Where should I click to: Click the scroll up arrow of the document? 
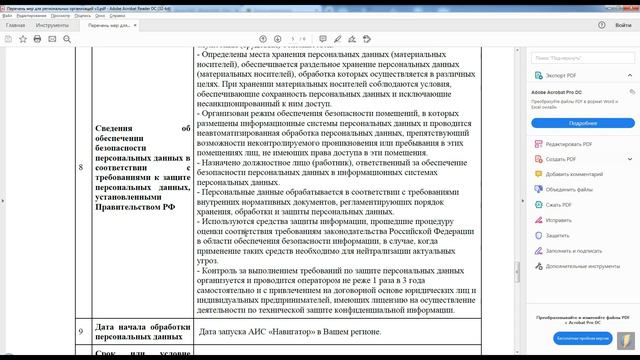[x=517, y=50]
